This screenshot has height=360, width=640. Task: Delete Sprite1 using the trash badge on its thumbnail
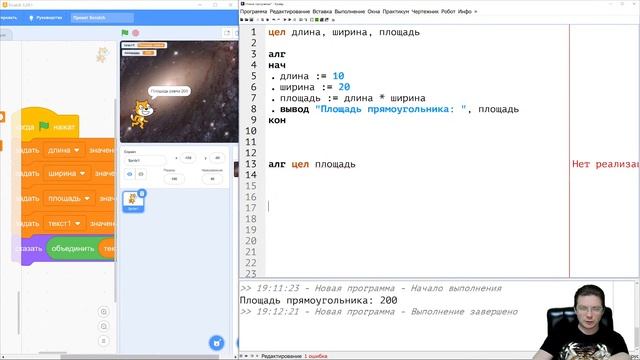pos(142,193)
